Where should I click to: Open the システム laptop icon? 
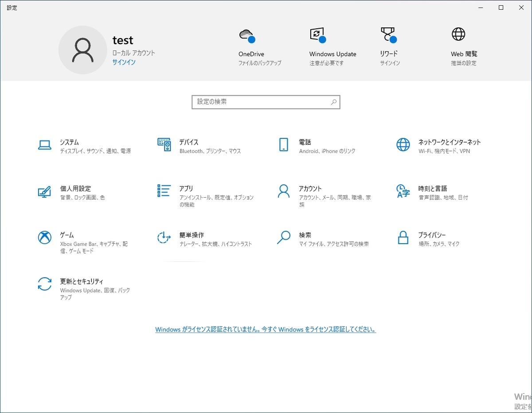pos(44,145)
